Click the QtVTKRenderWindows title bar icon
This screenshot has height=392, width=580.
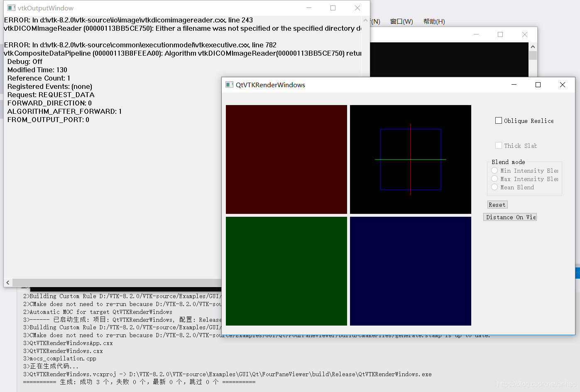(229, 85)
